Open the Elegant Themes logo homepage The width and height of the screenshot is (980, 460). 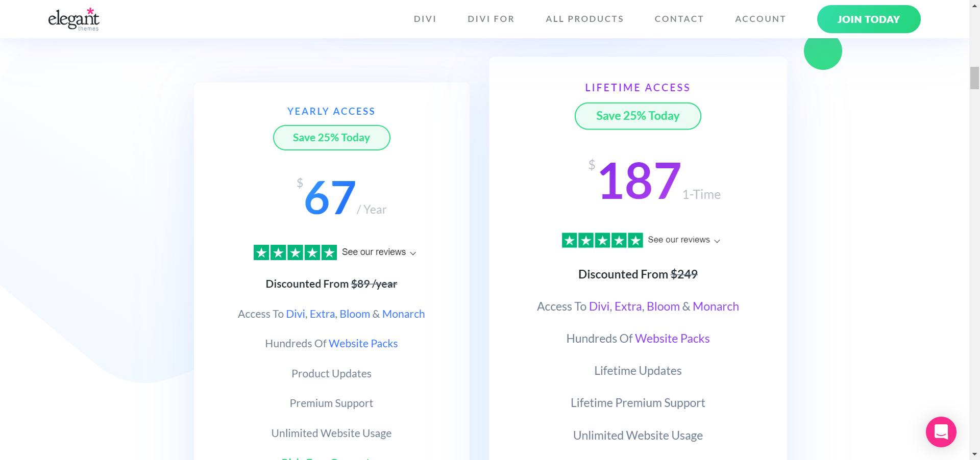coord(74,19)
